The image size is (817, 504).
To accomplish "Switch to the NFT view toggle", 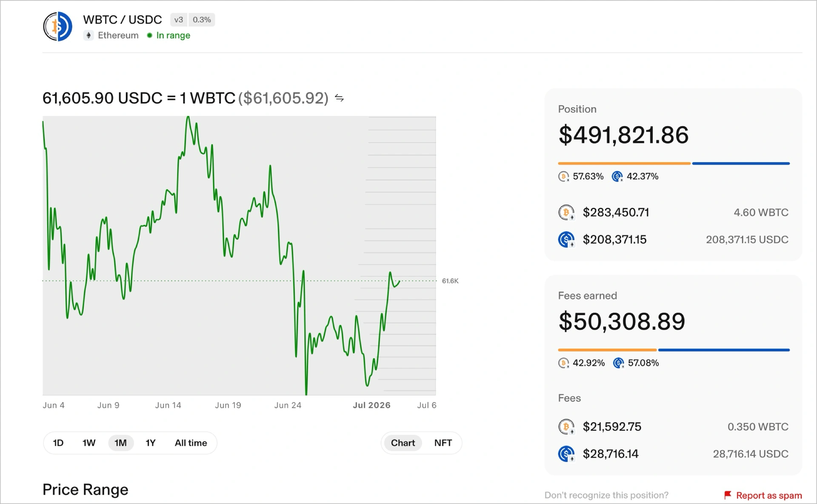I will point(443,443).
